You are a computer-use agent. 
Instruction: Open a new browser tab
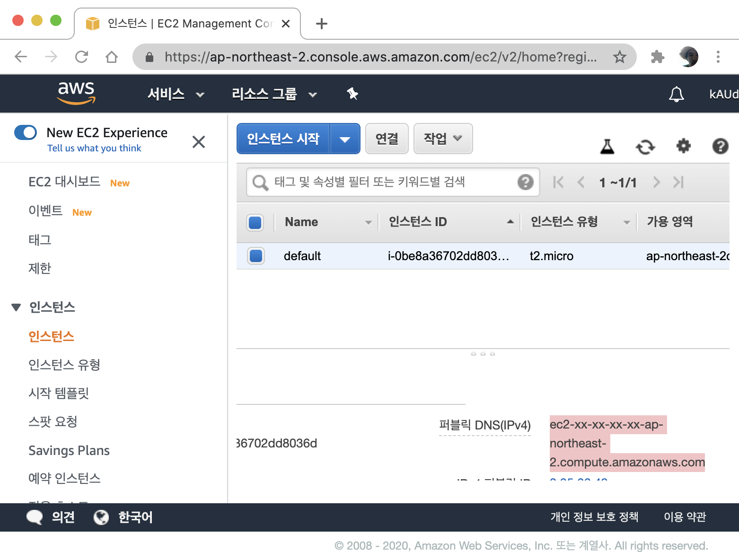[322, 24]
